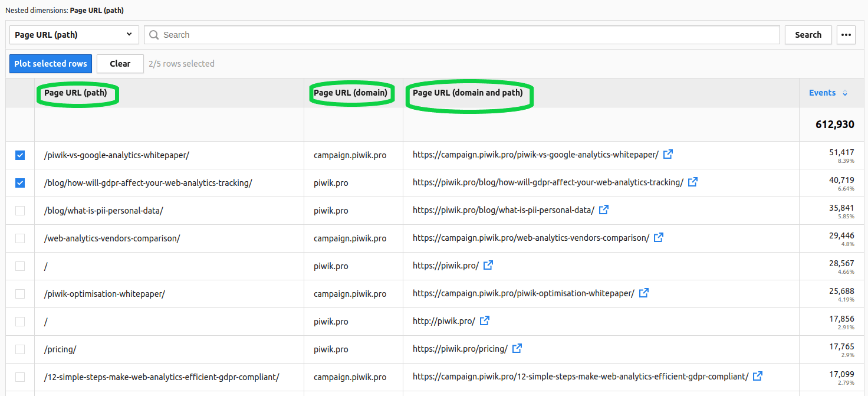Open external link icon for pricing page URL
Image resolution: width=868 pixels, height=396 pixels.
[x=517, y=349]
